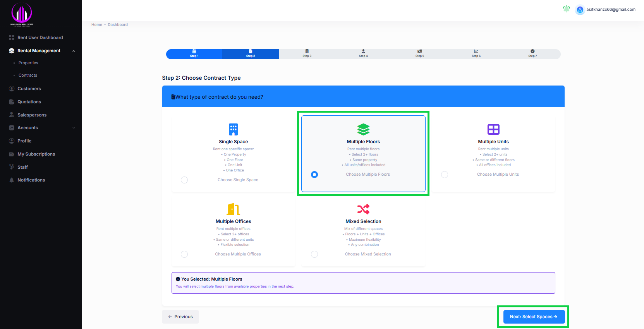Click the blue Single Space building icon
644x329 pixels.
[233, 129]
